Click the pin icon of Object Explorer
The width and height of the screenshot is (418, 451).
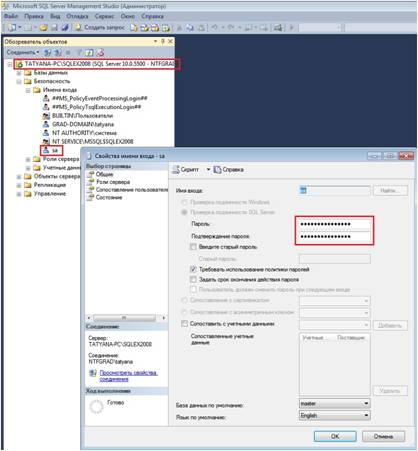coord(163,41)
